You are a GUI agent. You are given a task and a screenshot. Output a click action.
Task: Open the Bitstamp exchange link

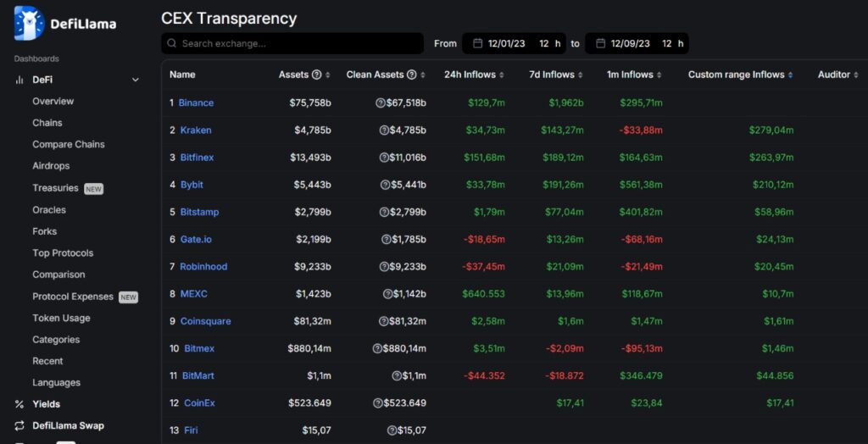(199, 212)
